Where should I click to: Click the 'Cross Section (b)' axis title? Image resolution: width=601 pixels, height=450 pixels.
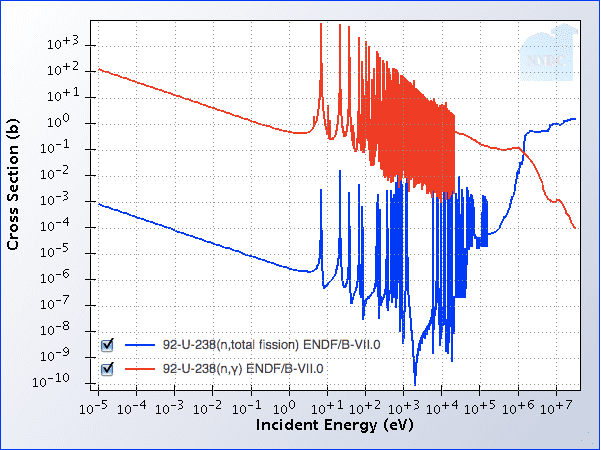13,185
